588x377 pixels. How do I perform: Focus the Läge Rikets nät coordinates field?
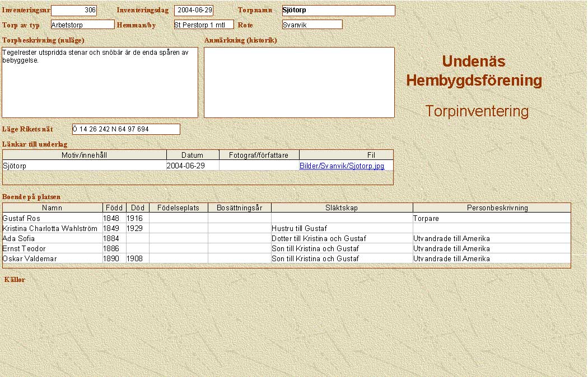(126, 130)
